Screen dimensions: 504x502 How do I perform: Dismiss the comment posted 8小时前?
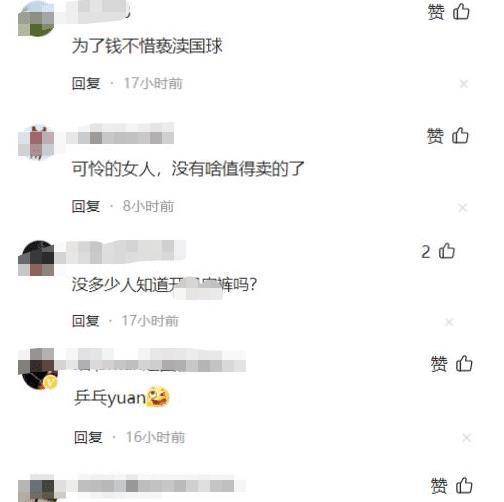tap(462, 208)
